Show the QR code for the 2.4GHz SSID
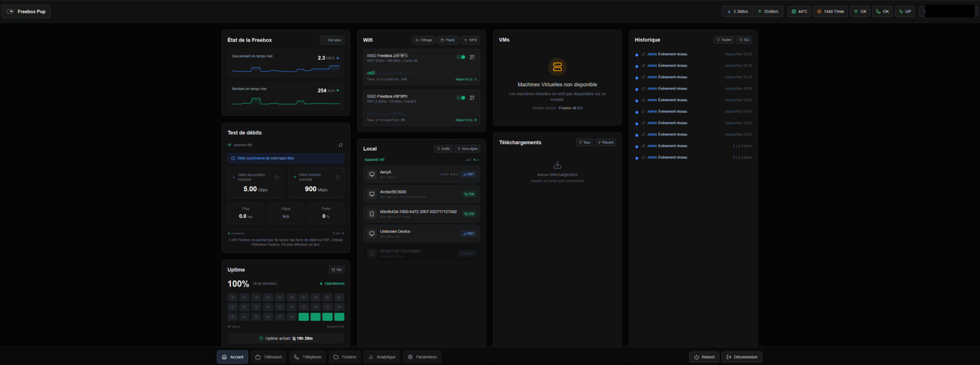The image size is (980, 365). pos(472,98)
